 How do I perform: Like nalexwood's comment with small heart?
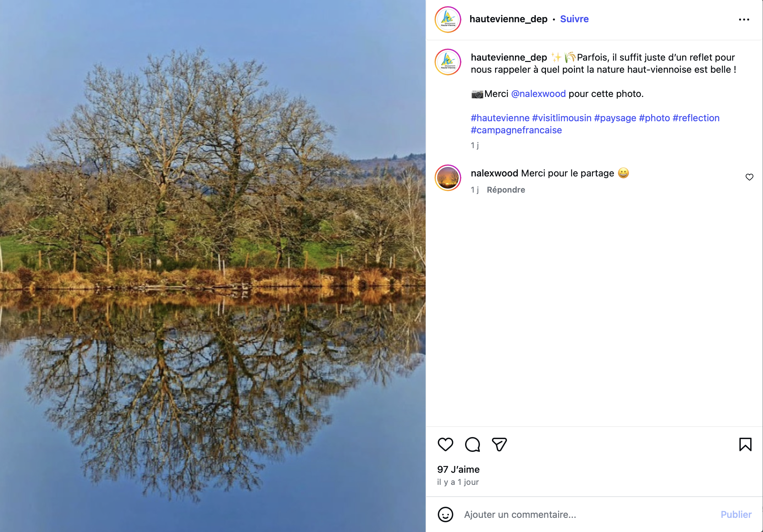point(749,177)
